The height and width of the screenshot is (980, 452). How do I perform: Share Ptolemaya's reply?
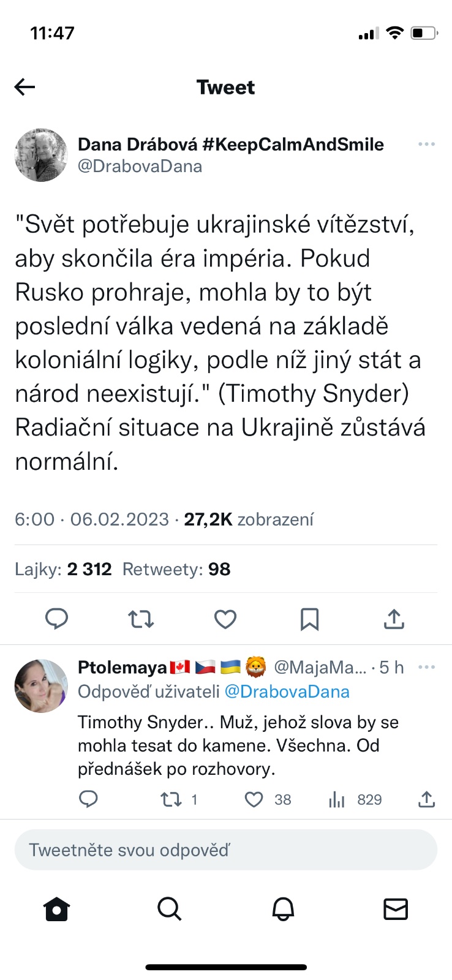[426, 799]
